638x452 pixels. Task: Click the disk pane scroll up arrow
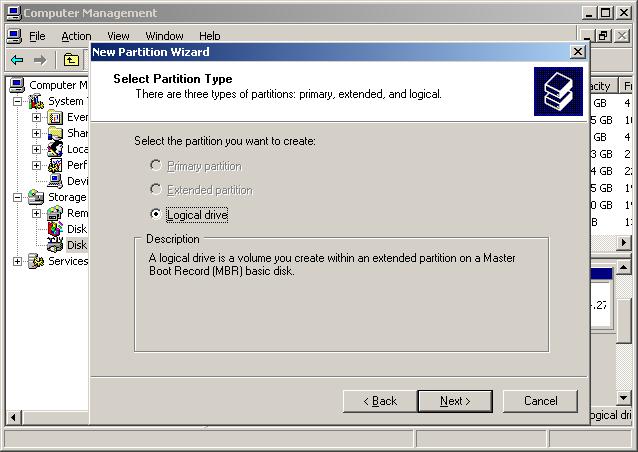(x=624, y=267)
